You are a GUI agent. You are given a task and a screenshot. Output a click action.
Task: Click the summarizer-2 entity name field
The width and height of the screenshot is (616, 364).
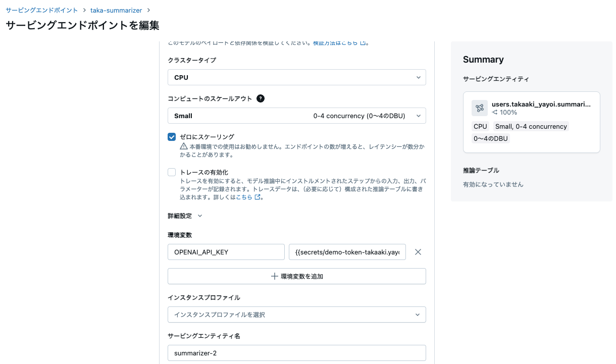coord(296,352)
